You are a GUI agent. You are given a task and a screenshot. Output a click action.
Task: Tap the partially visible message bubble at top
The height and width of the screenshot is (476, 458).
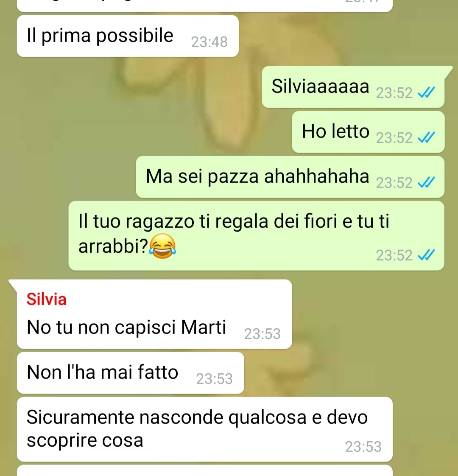click(x=204, y=6)
